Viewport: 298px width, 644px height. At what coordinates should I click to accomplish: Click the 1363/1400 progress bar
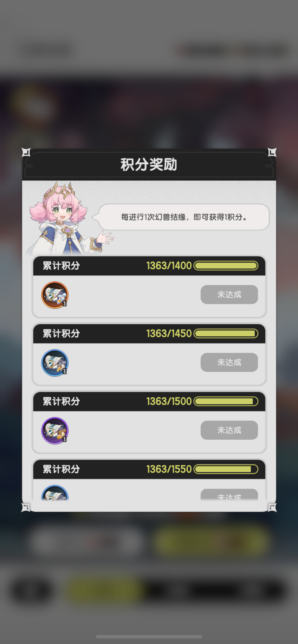226,265
